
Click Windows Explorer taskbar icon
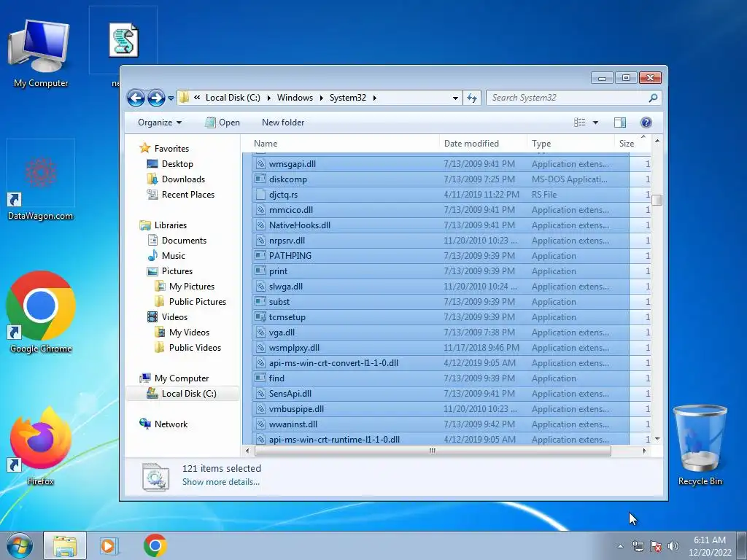pos(65,545)
